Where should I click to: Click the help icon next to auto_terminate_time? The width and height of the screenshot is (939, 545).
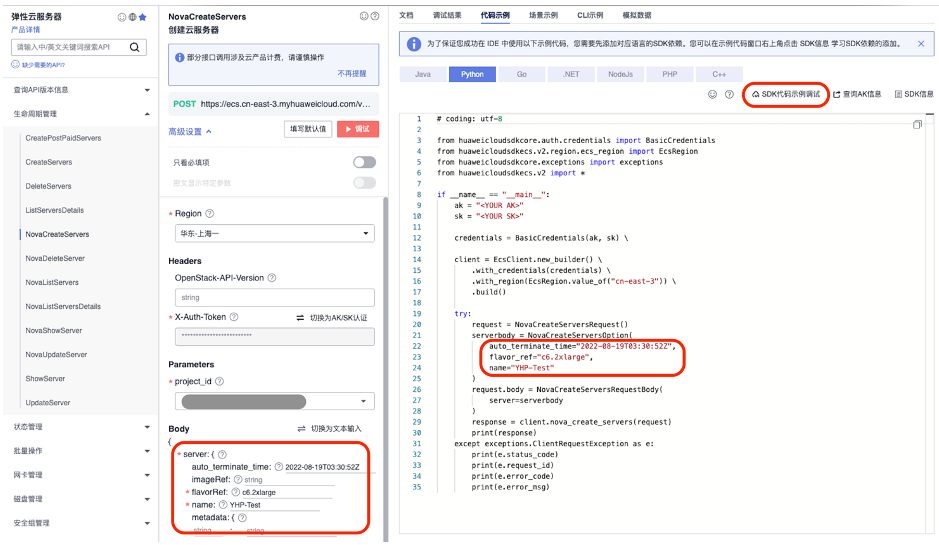click(x=278, y=467)
